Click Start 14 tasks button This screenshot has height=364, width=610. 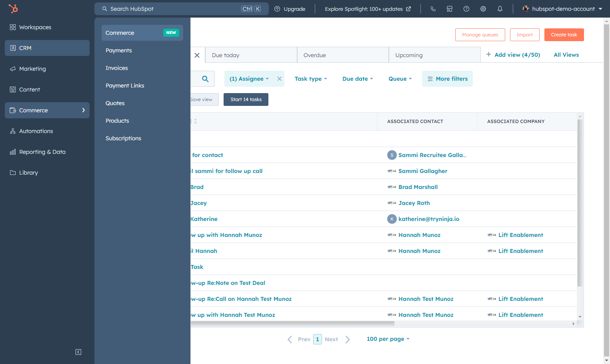pyautogui.click(x=246, y=99)
